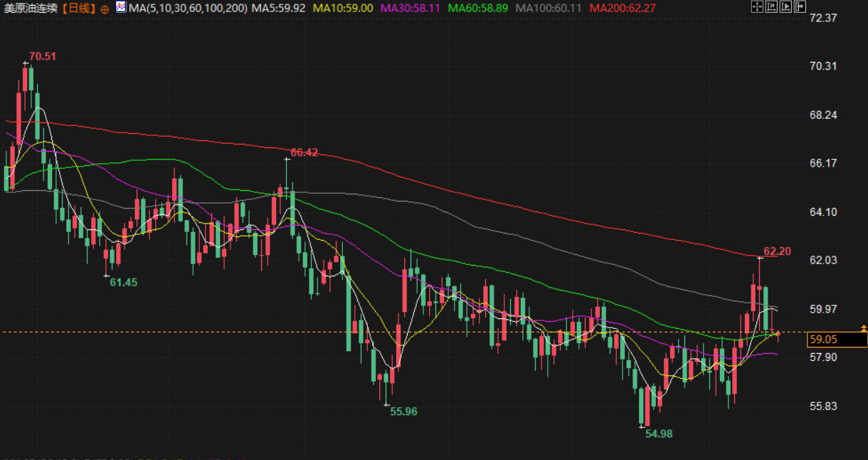868x460 pixels.
Task: Click the orange circled-plus icon beside 日线
Action: click(105, 9)
